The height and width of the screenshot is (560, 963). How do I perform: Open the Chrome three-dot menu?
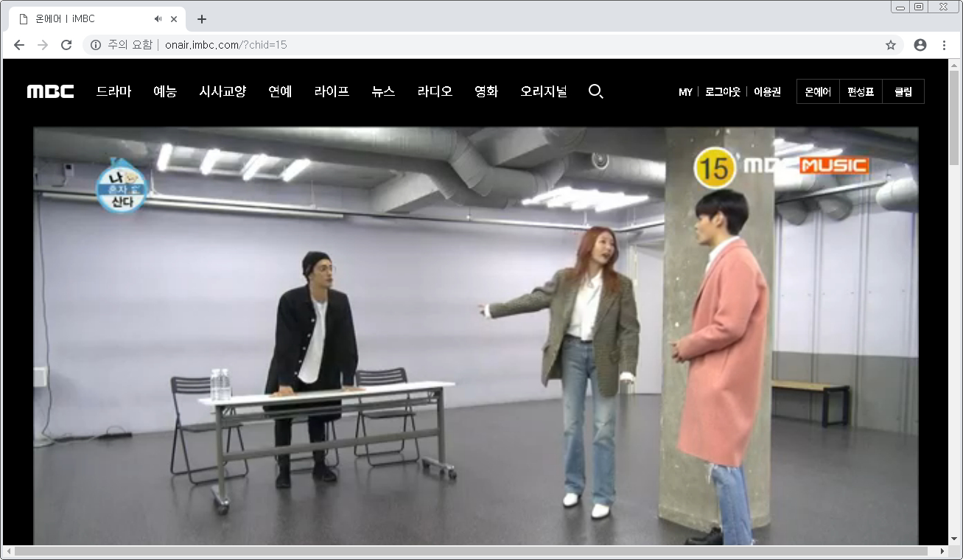(944, 45)
